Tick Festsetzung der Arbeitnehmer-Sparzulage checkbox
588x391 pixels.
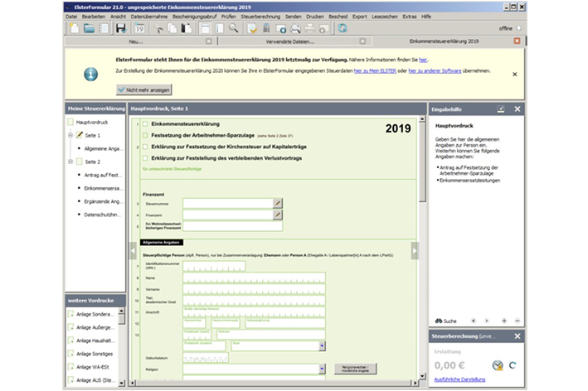[146, 135]
